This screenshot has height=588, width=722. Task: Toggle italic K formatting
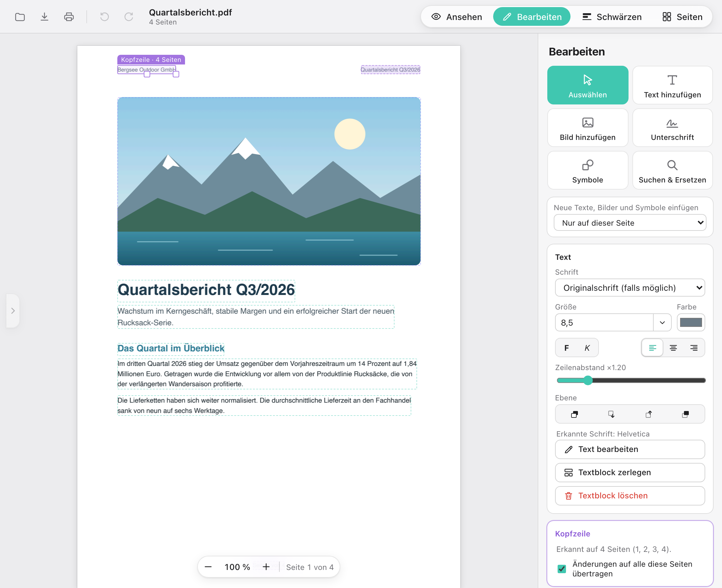click(x=587, y=348)
